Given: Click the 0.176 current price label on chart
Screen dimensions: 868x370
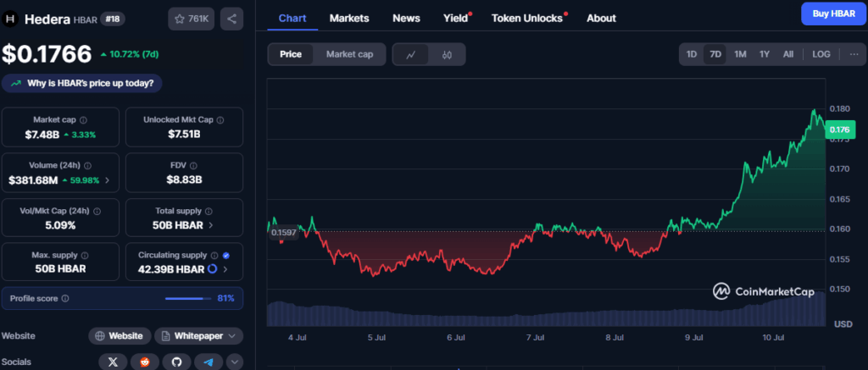Looking at the screenshot, I should pos(838,130).
